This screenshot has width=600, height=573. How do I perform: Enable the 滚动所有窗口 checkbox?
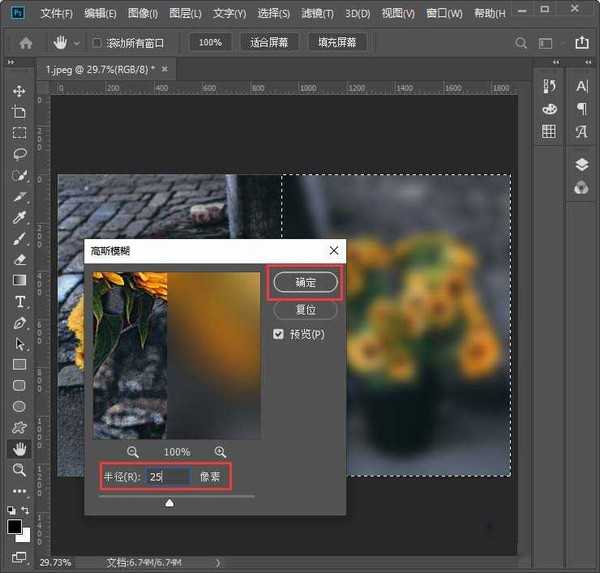coord(97,43)
